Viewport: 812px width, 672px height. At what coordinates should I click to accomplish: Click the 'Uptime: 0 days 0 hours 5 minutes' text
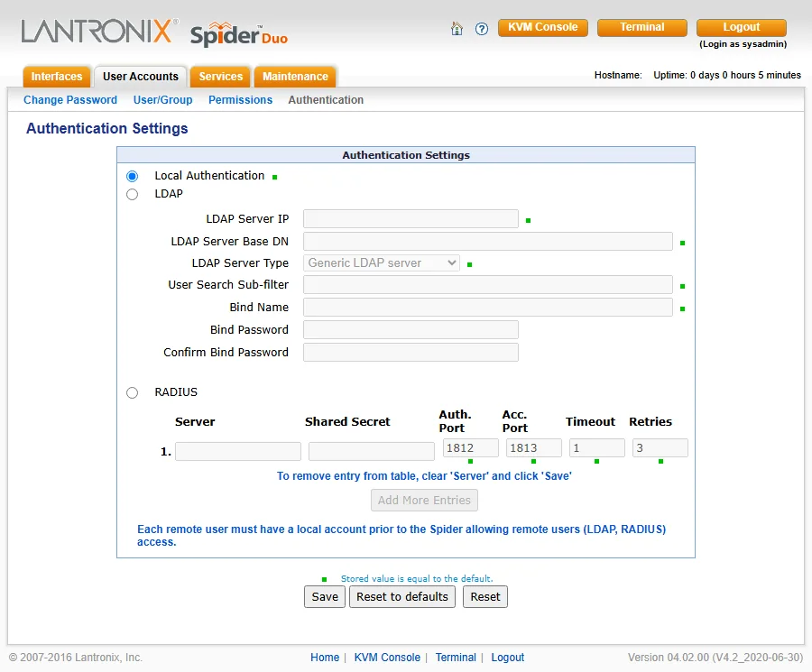coord(727,75)
